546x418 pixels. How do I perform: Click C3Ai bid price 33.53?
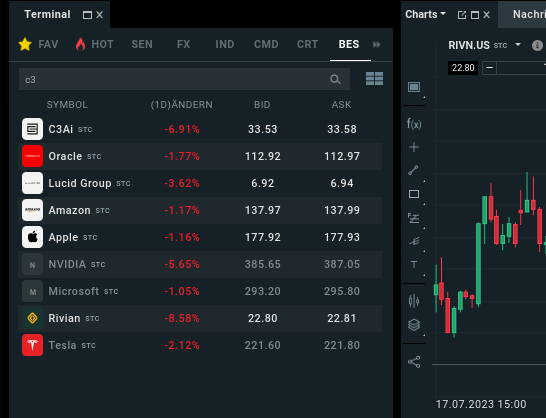(x=263, y=129)
